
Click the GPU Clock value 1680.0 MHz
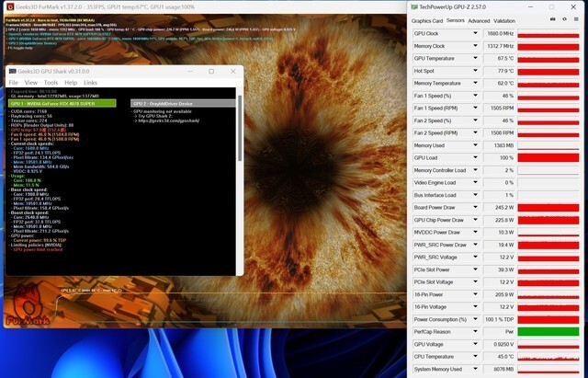click(500, 33)
